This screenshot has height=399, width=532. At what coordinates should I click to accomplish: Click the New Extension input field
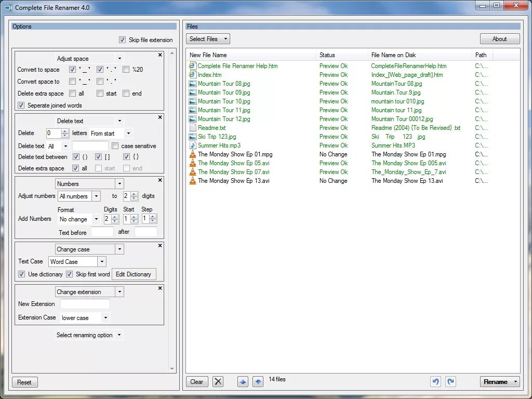(85, 303)
